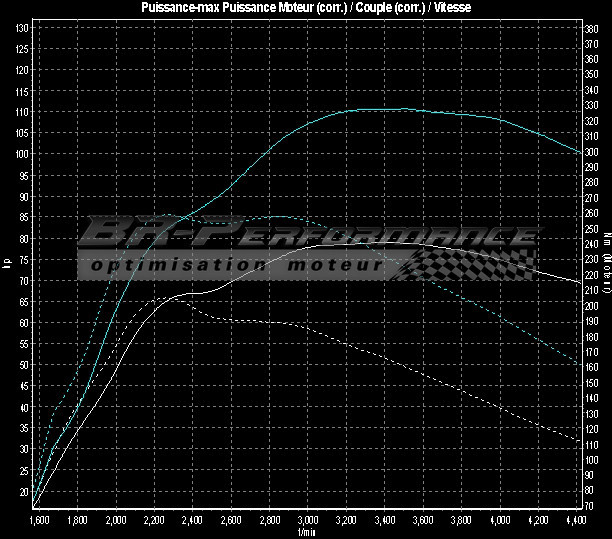Click the 130 value on the left axis
612x539 pixels.
[x=21, y=28]
